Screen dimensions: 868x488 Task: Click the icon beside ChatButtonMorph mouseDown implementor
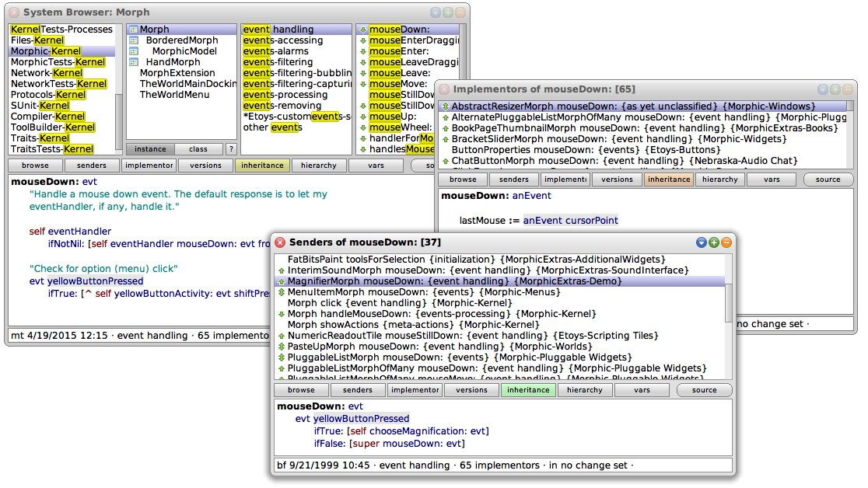coord(445,161)
